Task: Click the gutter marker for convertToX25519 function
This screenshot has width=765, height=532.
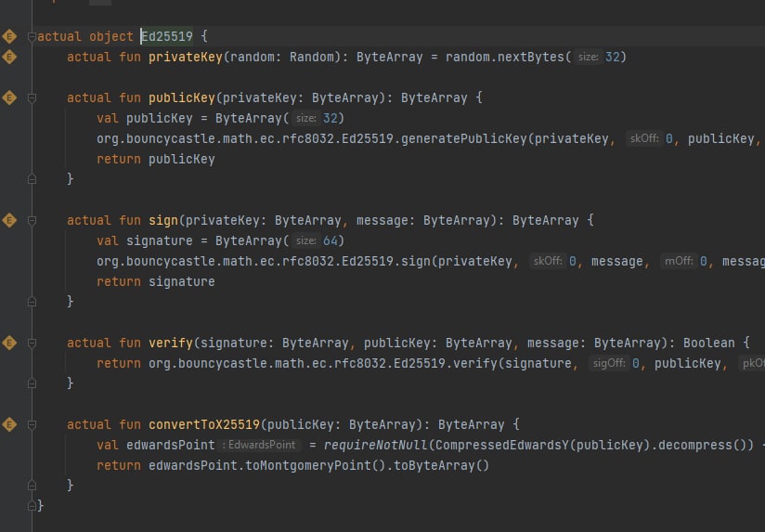Action: point(9,424)
